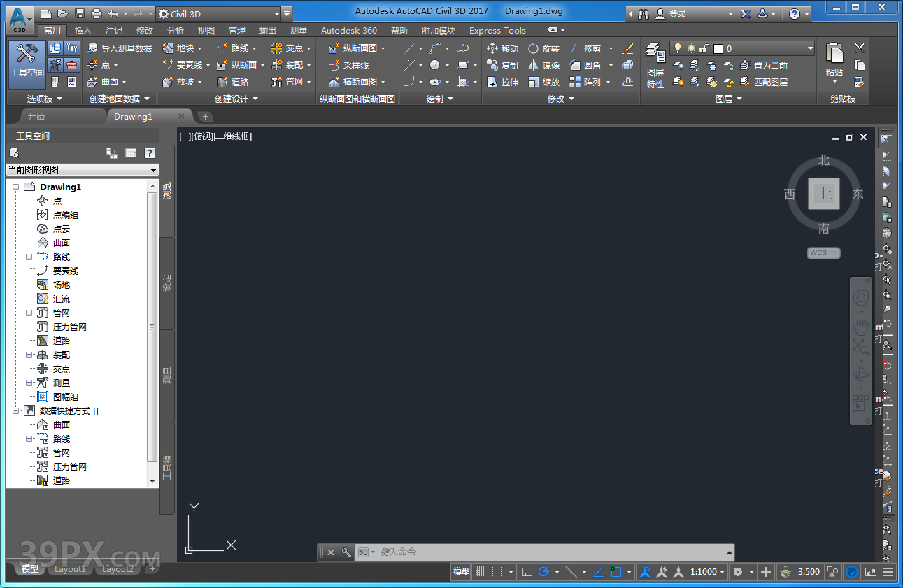Viewport: 903px width, 588px height.
Task: Click the 采样线 sample line tool
Action: 348,65
